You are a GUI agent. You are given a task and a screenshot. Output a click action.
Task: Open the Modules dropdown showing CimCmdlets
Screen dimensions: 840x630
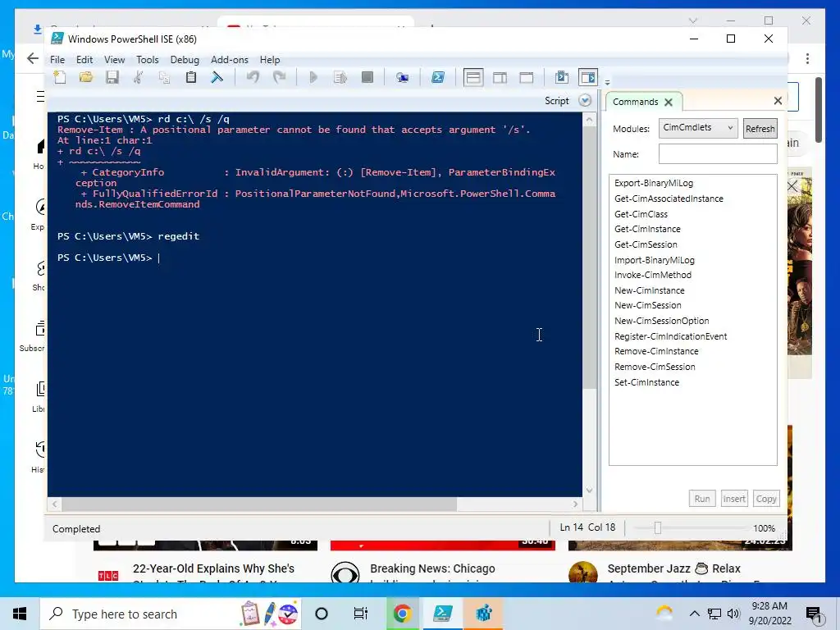coord(697,128)
